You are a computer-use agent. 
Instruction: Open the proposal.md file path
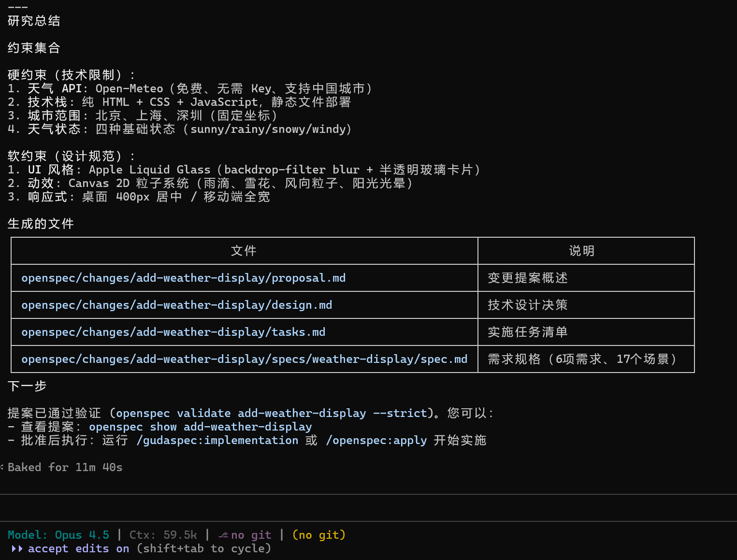[x=183, y=278]
